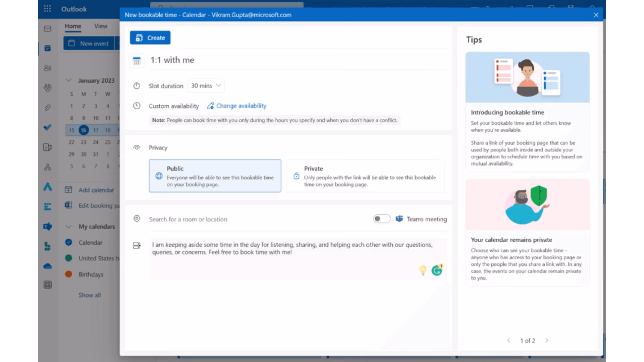Go to previous tip page arrow

coord(508,341)
